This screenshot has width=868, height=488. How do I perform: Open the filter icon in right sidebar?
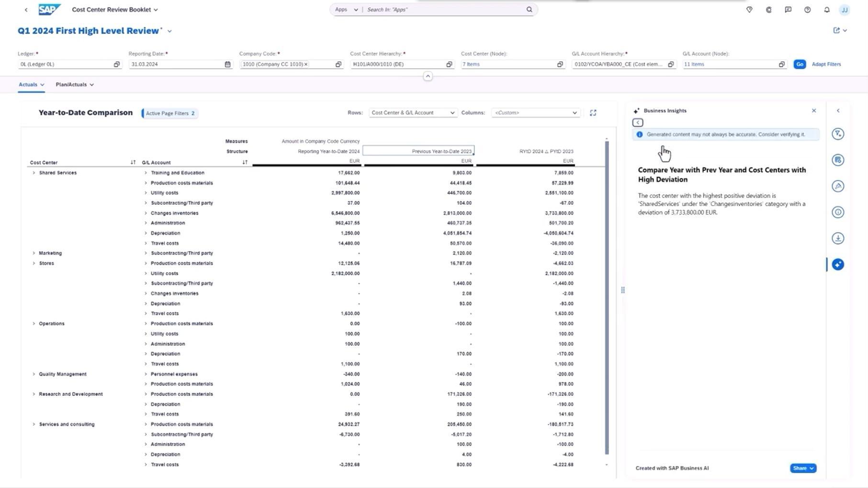[837, 134]
